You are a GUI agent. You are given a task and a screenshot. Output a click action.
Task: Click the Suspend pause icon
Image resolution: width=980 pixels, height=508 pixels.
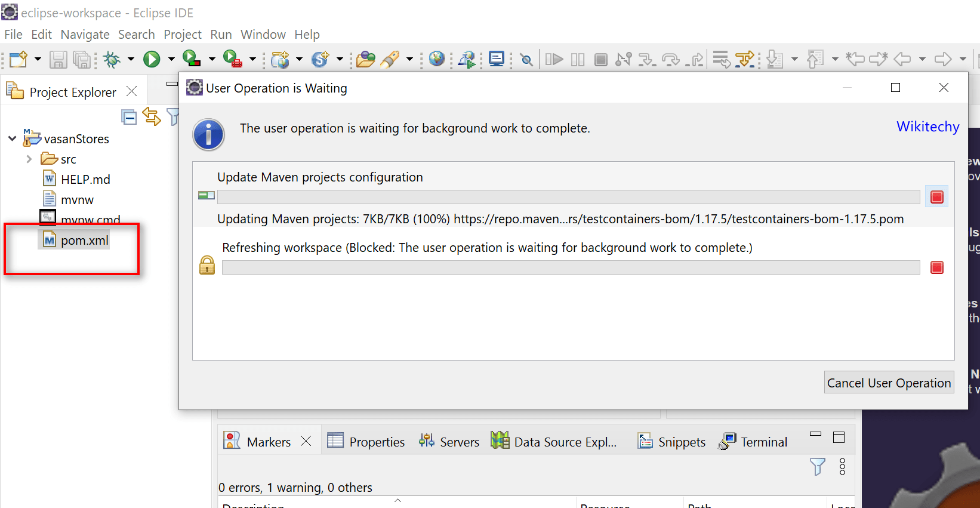click(x=578, y=59)
